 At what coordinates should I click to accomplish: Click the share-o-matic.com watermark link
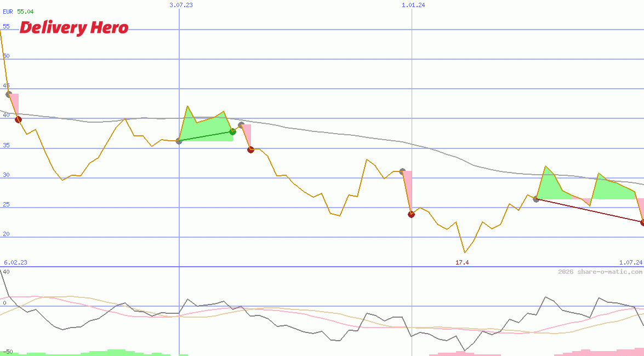tap(600, 272)
